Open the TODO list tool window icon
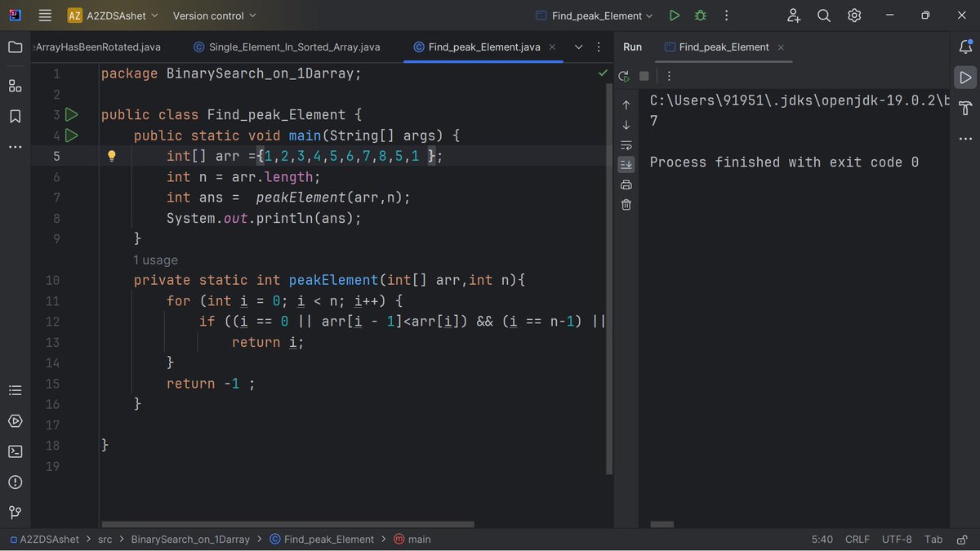The height and width of the screenshot is (551, 980). click(15, 390)
